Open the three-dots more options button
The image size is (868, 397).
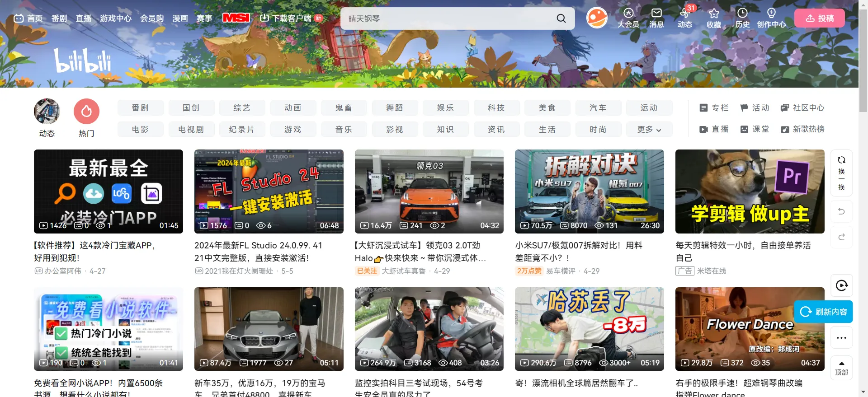[841, 338]
